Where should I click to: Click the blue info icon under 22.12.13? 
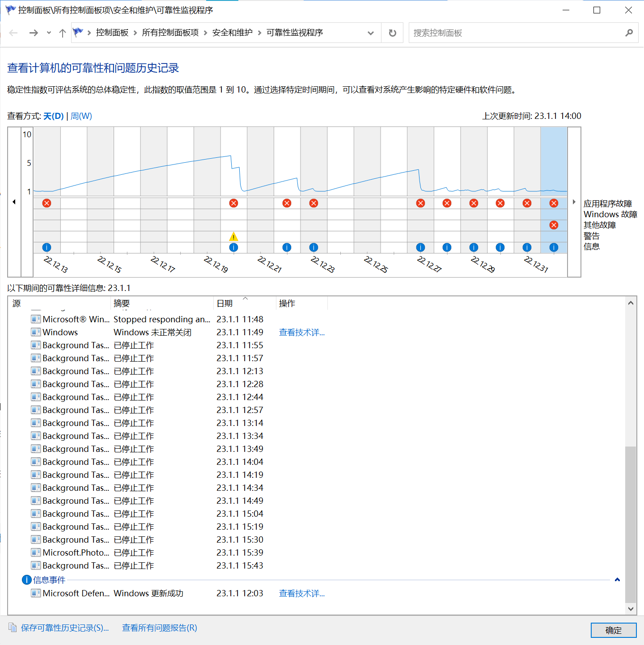[47, 248]
